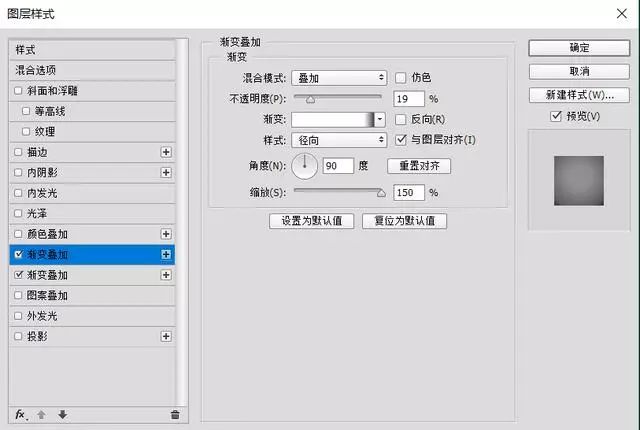
Task: Add another 颜色叠加 effect with plus icon
Action: coord(166,234)
